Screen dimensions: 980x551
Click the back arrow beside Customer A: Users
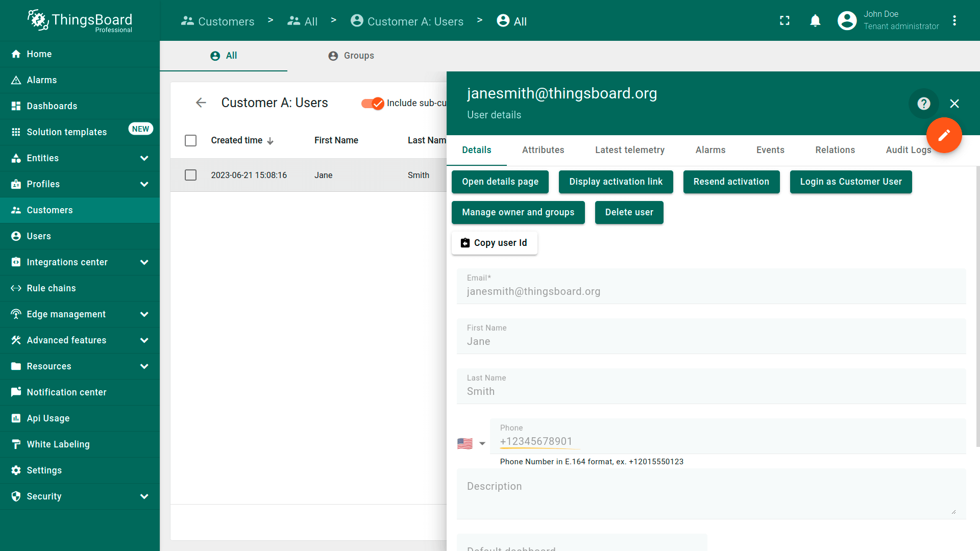click(201, 103)
